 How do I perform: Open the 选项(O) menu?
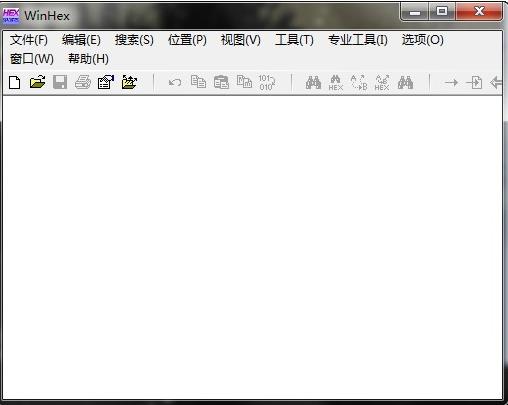423,40
